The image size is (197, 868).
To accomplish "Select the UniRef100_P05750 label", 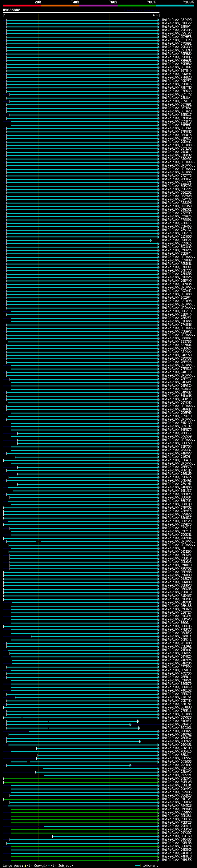I will click(176, 674).
